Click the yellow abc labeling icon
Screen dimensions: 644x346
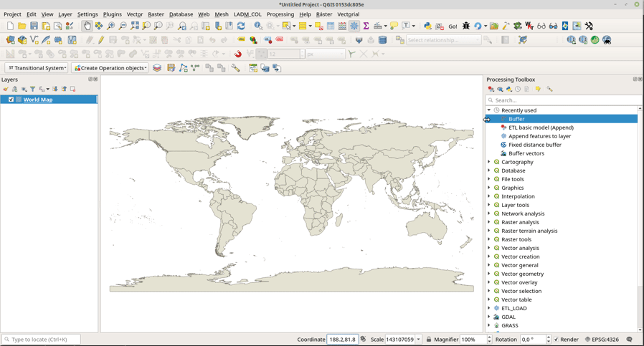coord(241,40)
